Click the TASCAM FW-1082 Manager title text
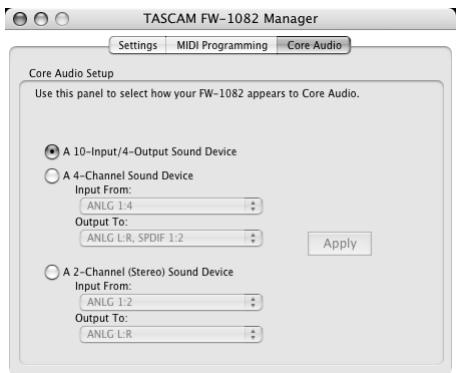The image size is (459, 373). tap(231, 19)
